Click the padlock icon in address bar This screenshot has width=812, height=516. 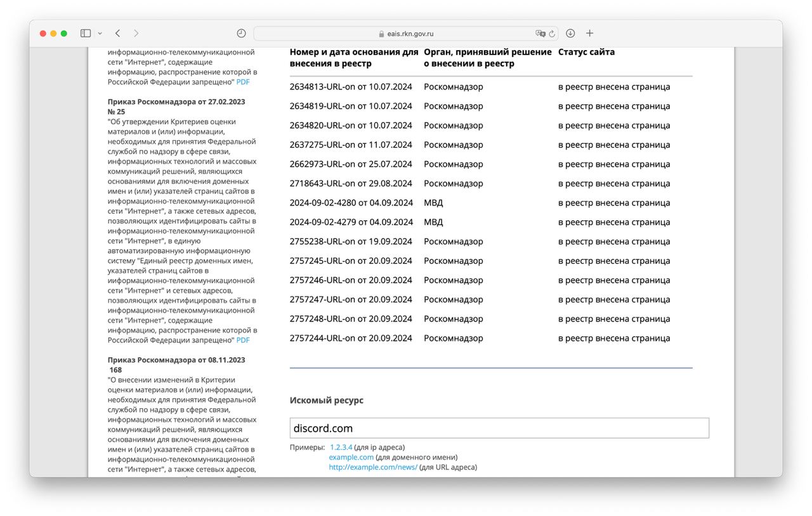(381, 34)
